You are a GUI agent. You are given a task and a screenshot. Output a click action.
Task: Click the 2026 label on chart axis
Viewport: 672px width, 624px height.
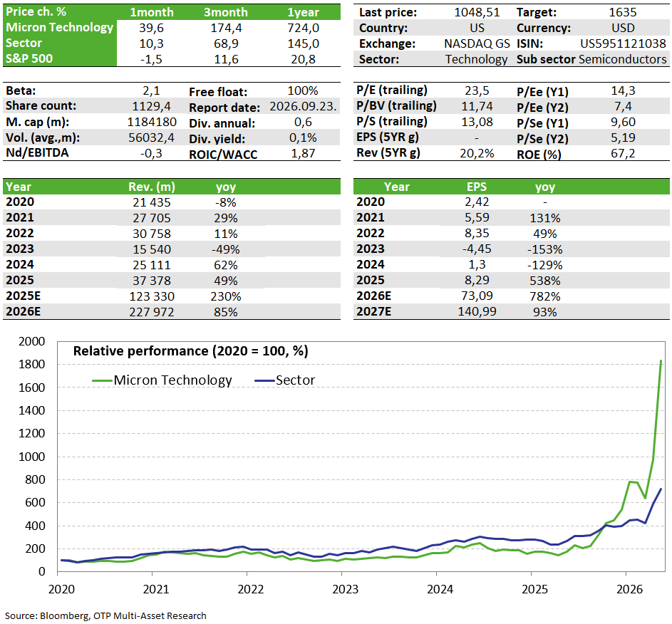pos(629,589)
